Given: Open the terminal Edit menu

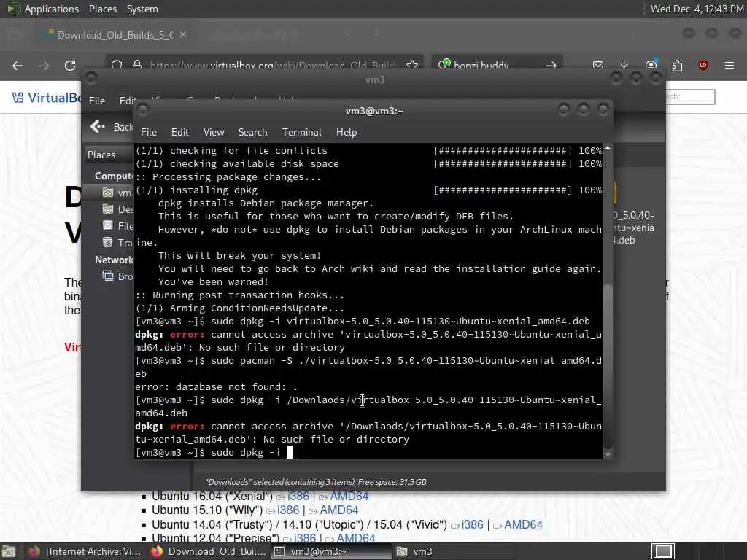Looking at the screenshot, I should (179, 133).
